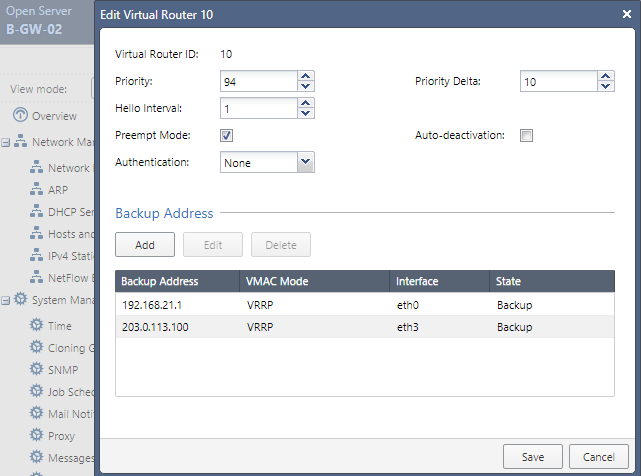Increase Priority with the up arrow
The height and width of the screenshot is (476, 641).
click(x=306, y=77)
